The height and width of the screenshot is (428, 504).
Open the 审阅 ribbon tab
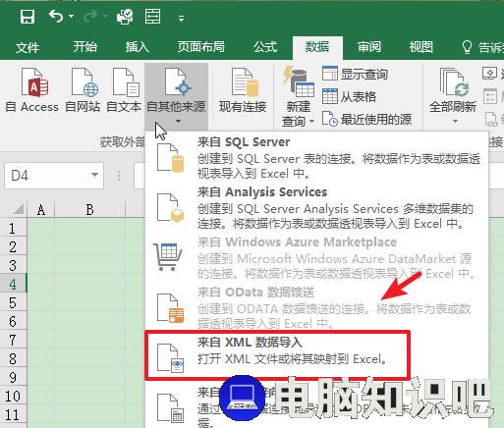tap(369, 47)
